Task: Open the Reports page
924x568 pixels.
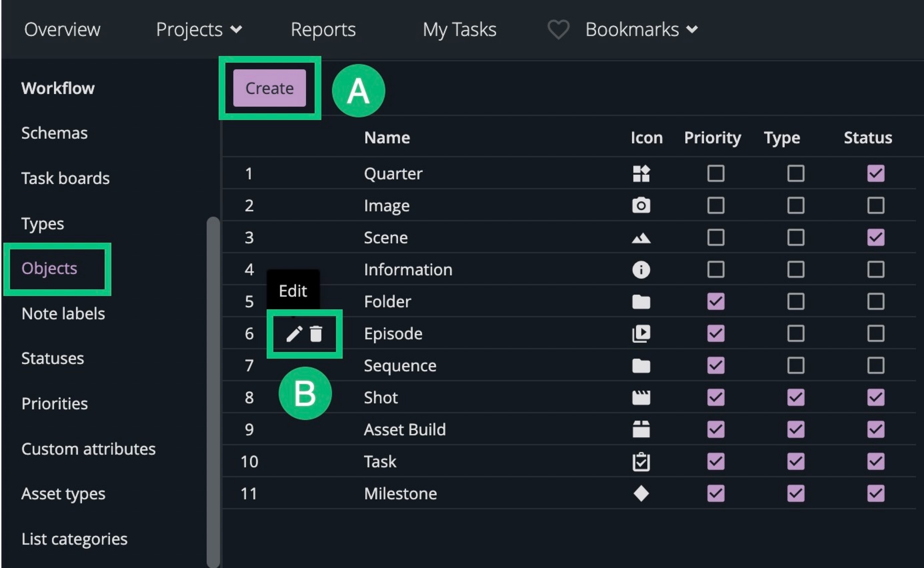Action: point(323,30)
